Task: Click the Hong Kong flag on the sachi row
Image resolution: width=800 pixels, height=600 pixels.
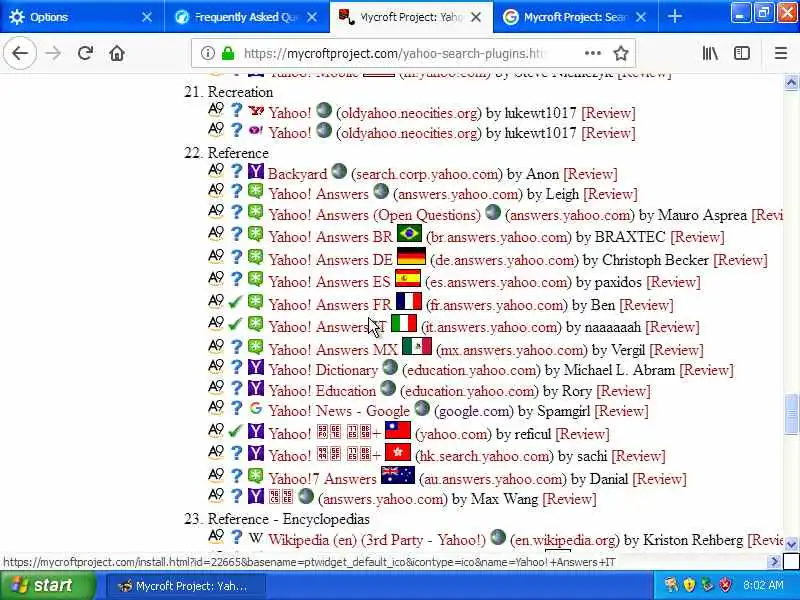Action: [398, 453]
